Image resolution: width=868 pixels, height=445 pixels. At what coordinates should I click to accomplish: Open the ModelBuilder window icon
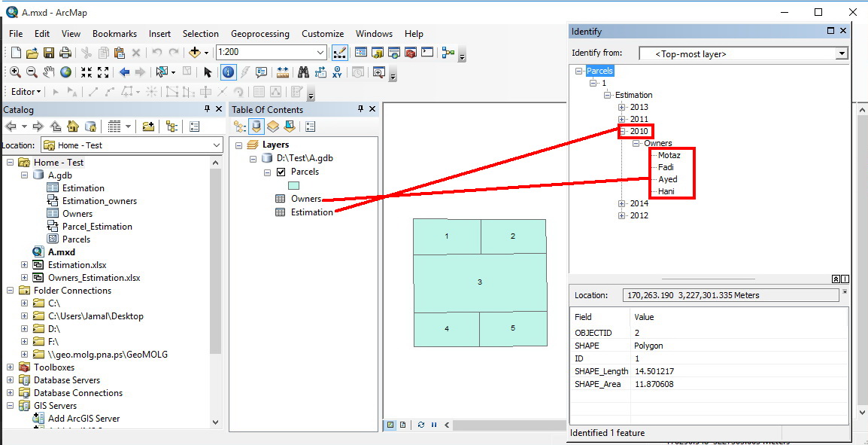[x=448, y=53]
